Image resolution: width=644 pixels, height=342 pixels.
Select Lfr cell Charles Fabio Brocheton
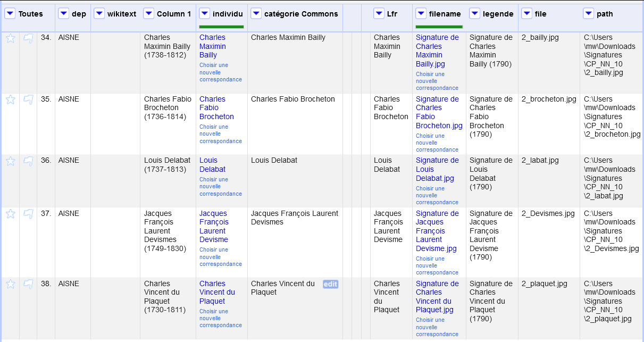pyautogui.click(x=391, y=124)
